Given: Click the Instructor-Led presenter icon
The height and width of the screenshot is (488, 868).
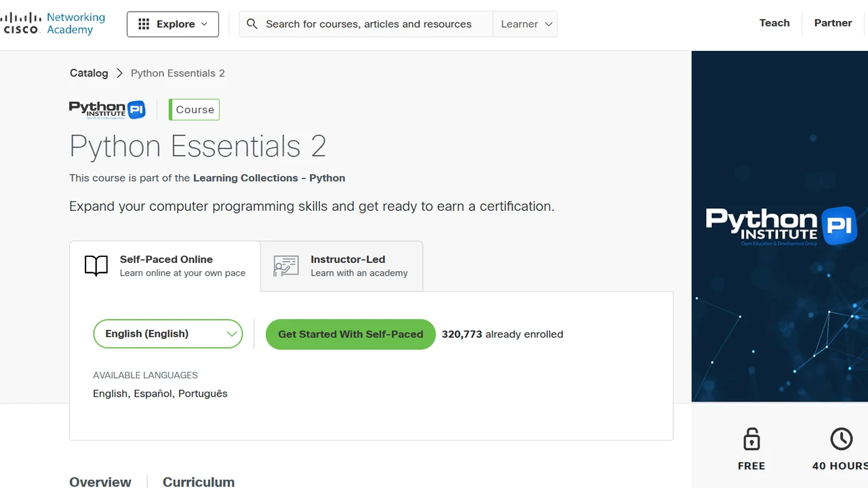Looking at the screenshot, I should [x=286, y=266].
